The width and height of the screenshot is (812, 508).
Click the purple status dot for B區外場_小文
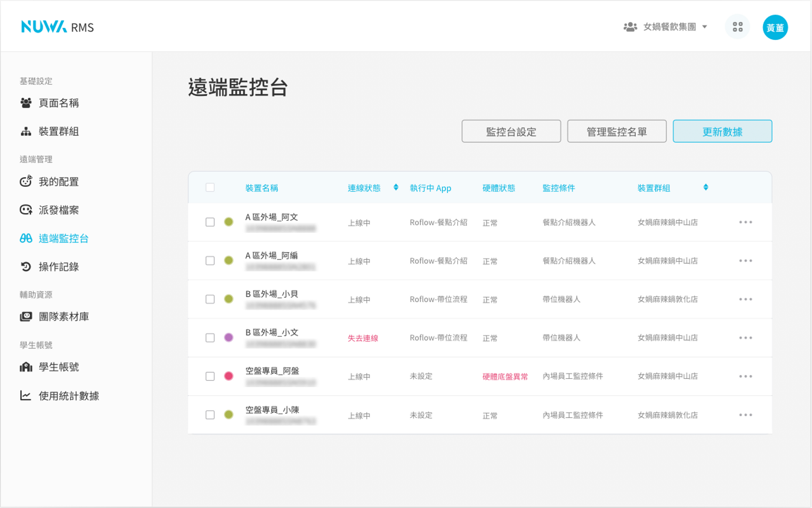point(229,338)
